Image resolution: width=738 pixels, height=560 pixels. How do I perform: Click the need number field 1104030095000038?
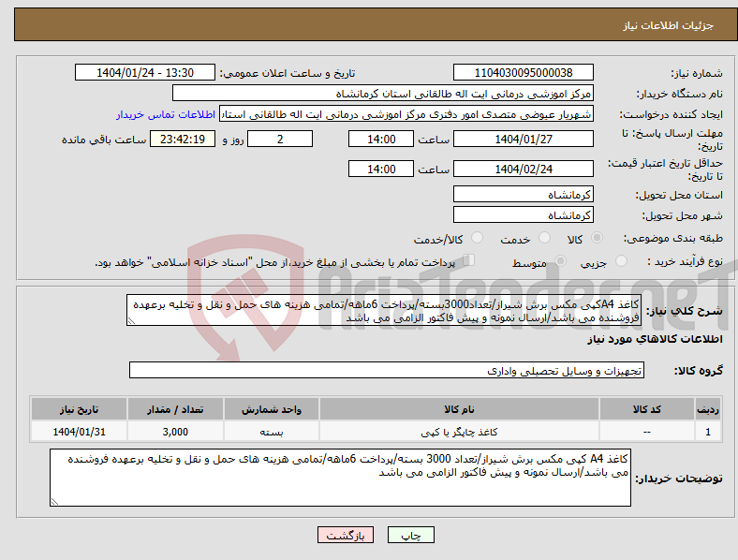click(x=523, y=72)
